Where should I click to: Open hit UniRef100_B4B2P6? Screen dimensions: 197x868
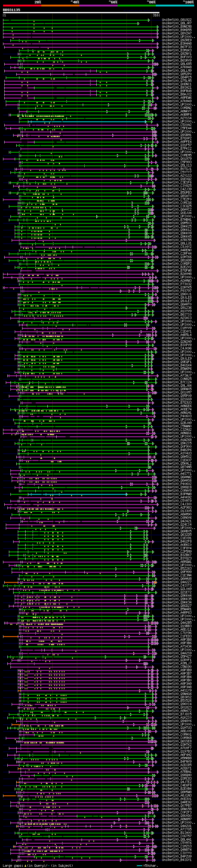[x=177, y=450]
